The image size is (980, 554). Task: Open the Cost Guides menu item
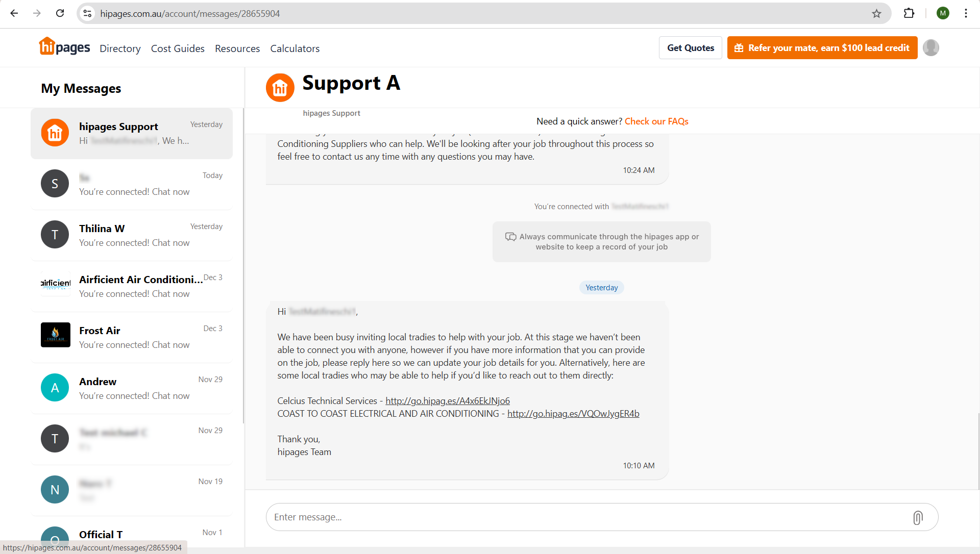click(178, 48)
